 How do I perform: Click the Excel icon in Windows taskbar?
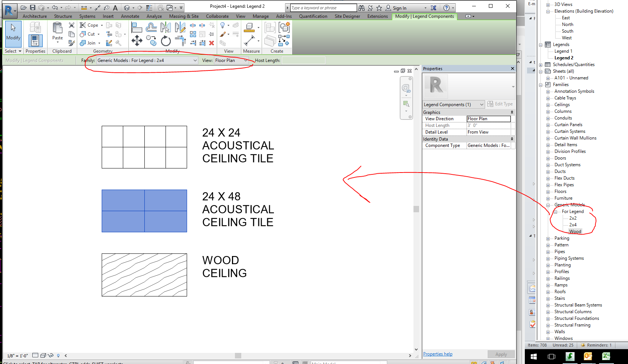pos(606,356)
